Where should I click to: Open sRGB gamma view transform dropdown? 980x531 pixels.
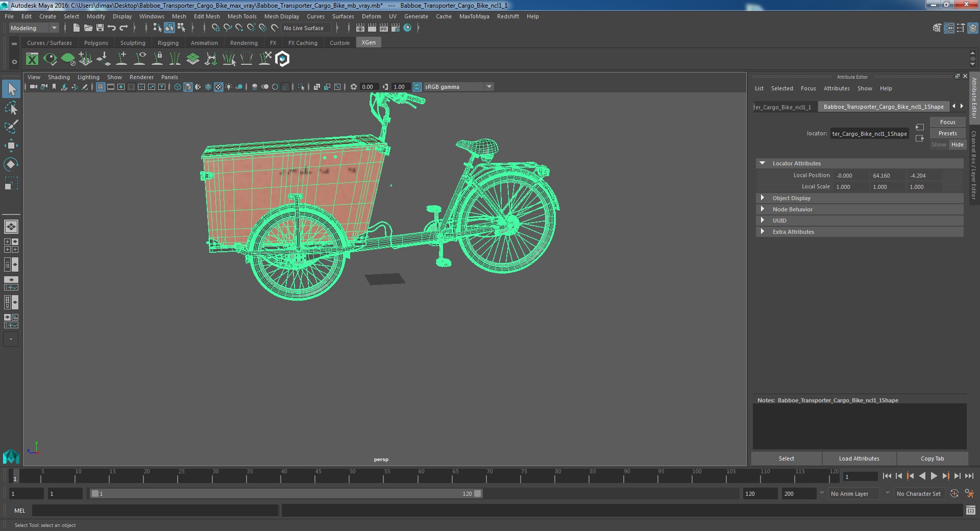[458, 87]
